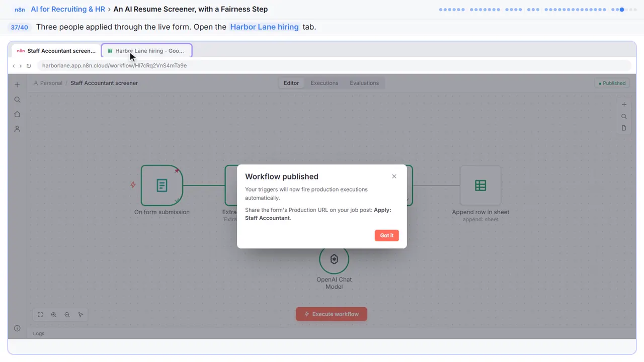The image size is (644, 362).
Task: Click the 37/40 step counter badge
Action: [x=19, y=27]
